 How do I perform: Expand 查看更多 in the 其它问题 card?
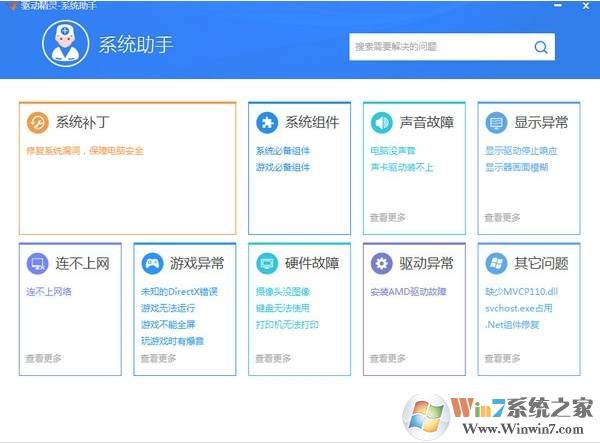pos(502,357)
